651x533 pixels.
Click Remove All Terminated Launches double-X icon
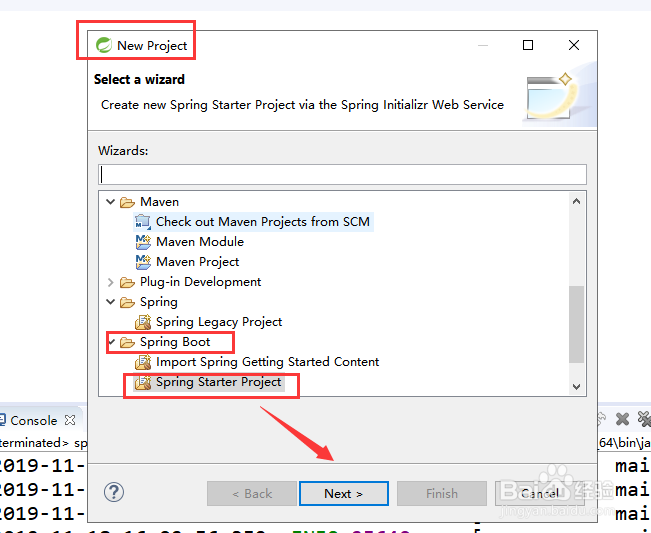click(644, 419)
